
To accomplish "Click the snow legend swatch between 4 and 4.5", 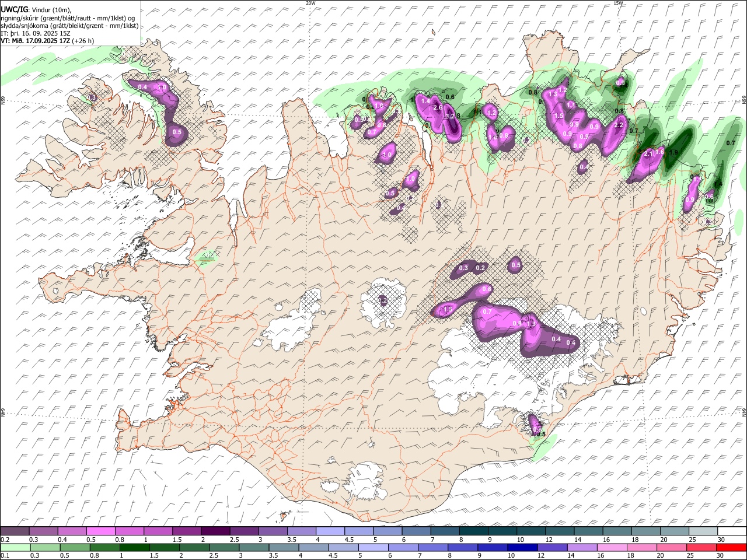I will [330, 531].
